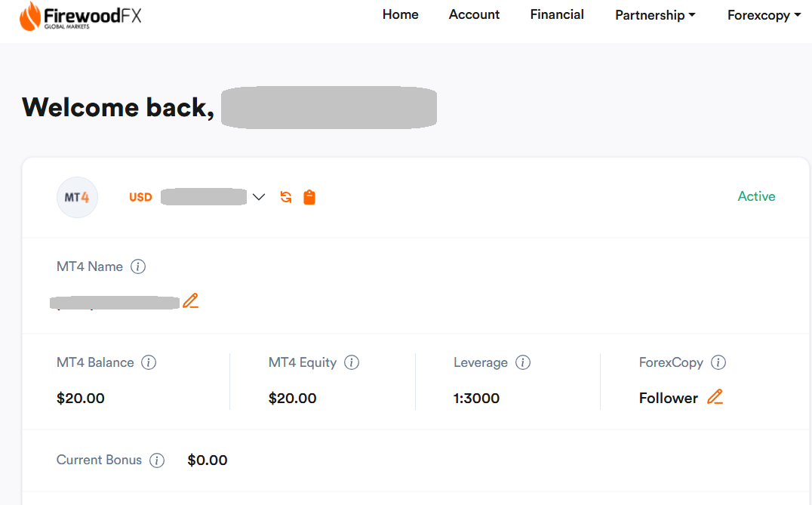
Task: Show info tooltip for MT4 Equity
Action: tap(352, 362)
